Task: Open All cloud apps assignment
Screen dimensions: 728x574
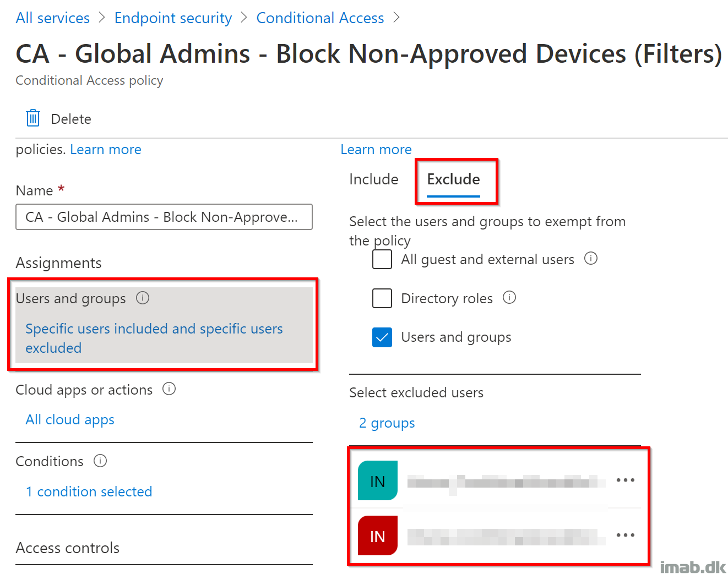Action: pyautogui.click(x=70, y=420)
